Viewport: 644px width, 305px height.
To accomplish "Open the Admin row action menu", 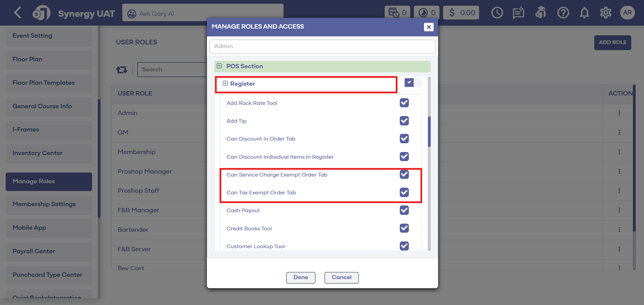I will tap(619, 113).
